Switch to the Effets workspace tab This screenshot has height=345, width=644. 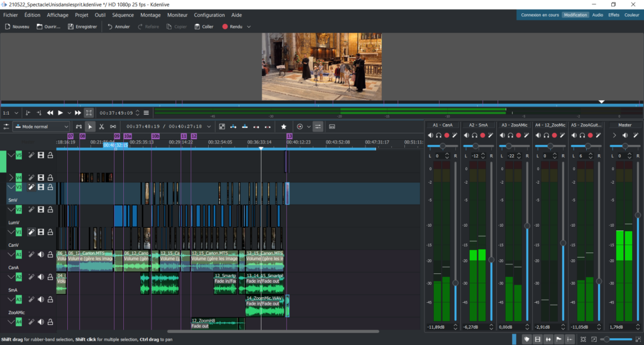pos(614,15)
